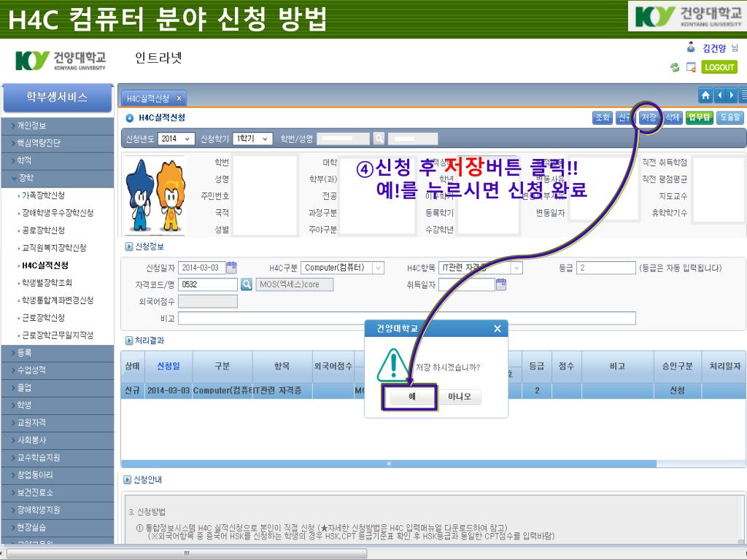This screenshot has height=560, width=747.
Task: Go to previous tab with left arrow icon
Action: (719, 96)
